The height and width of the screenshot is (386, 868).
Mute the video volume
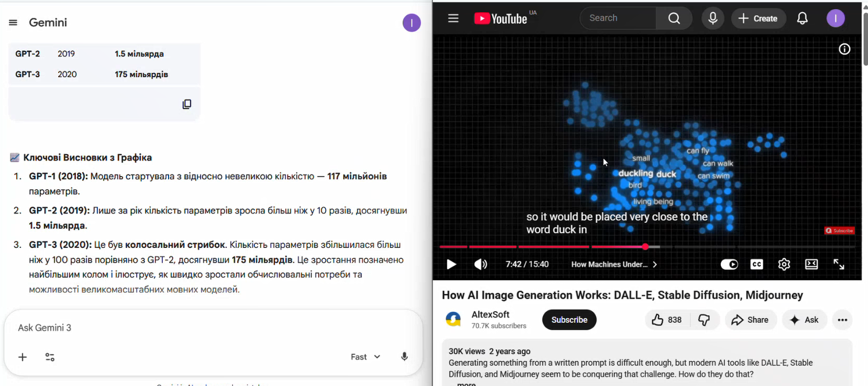[480, 265]
